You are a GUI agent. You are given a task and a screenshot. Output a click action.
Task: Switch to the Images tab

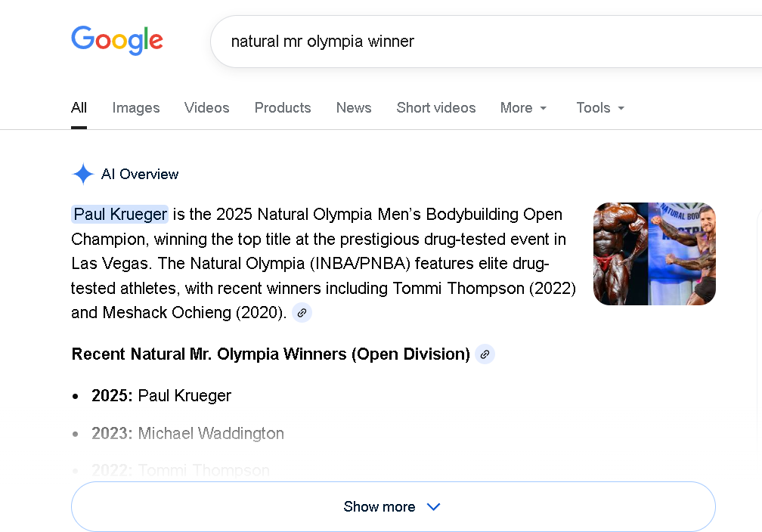click(x=136, y=107)
